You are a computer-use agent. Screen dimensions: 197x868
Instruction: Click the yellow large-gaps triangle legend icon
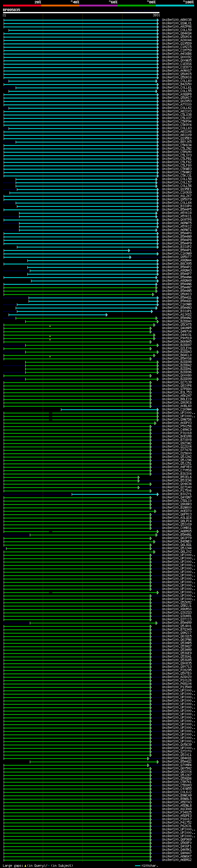(x=25, y=865)
